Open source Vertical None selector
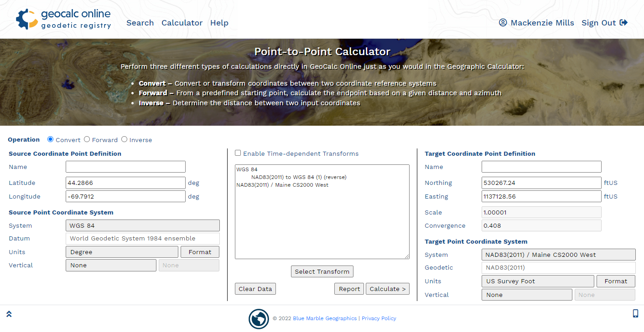The image size is (644, 332). coord(111,265)
